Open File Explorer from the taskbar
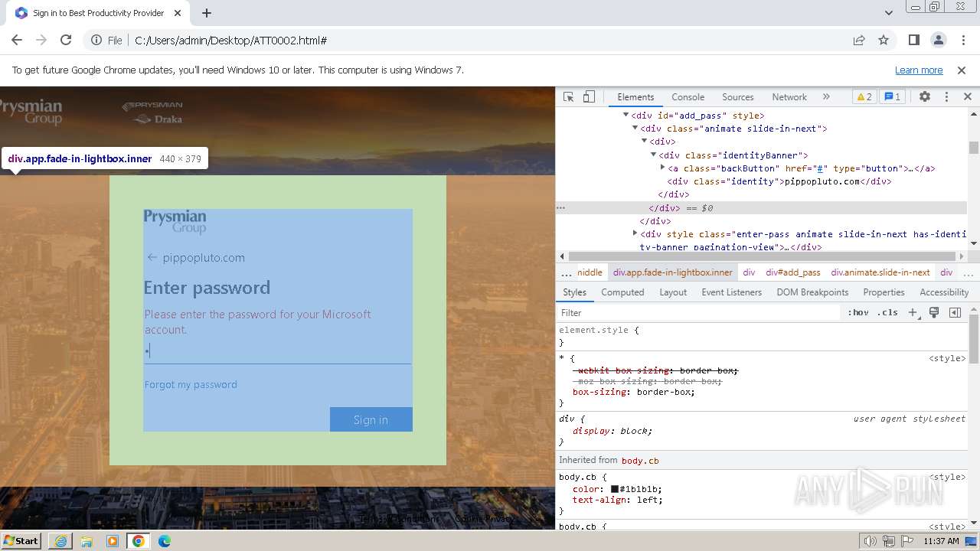980x551 pixels. click(87, 541)
